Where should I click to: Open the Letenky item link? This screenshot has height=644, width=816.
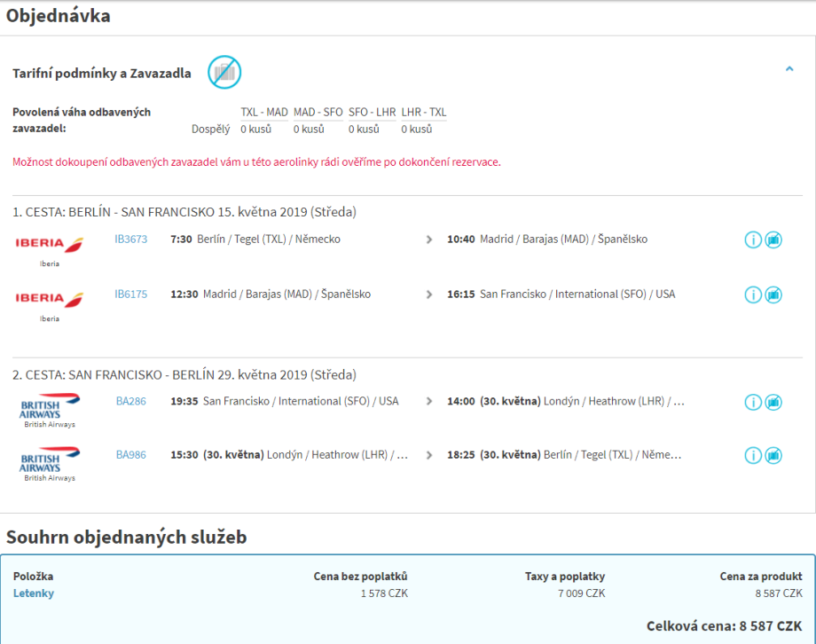(x=34, y=593)
